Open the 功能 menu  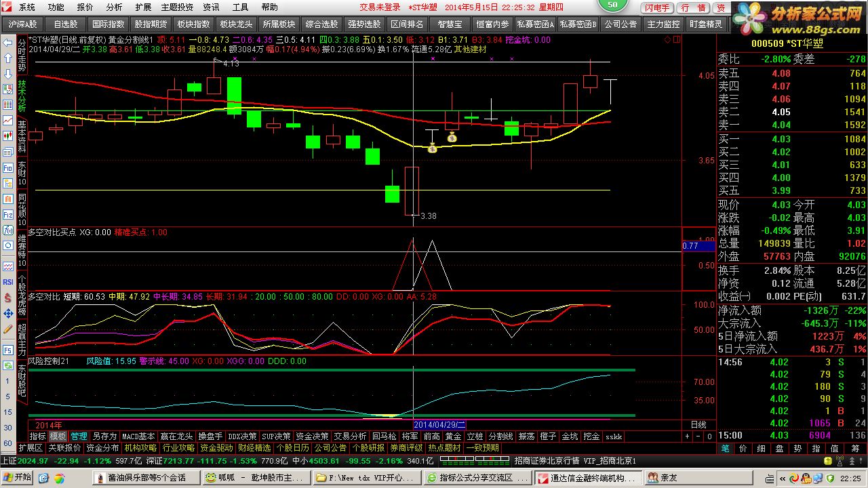(x=56, y=7)
